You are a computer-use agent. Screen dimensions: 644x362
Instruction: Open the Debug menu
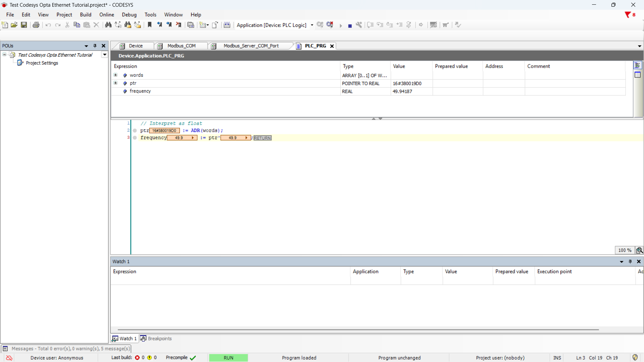click(x=129, y=15)
